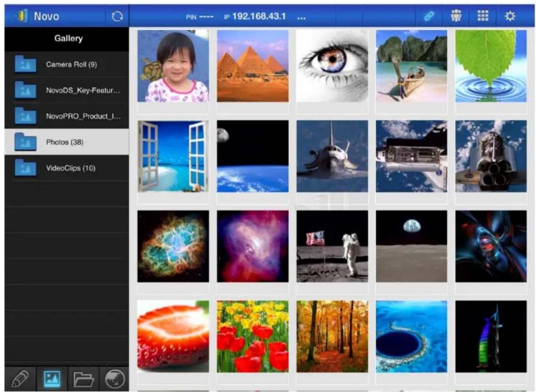Open the purple pink nebula photo

pyautogui.click(x=253, y=246)
